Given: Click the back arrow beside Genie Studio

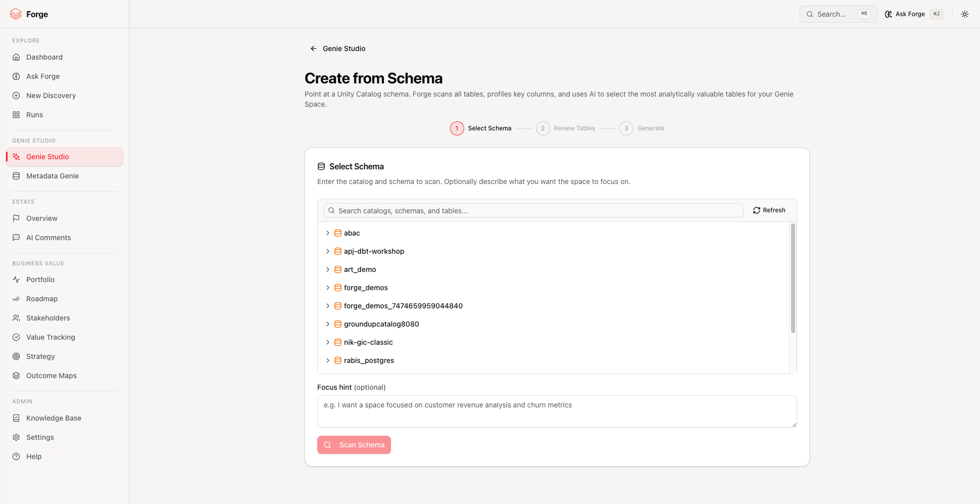Looking at the screenshot, I should coord(313,49).
